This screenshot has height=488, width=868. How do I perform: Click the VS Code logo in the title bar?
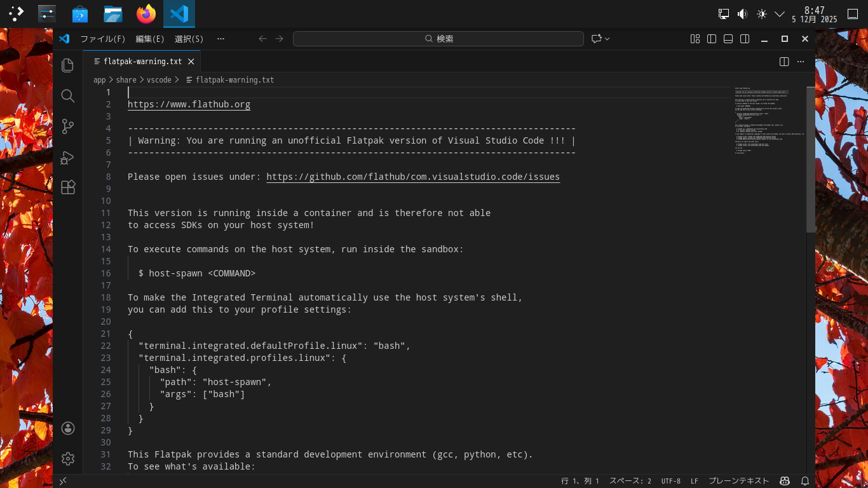coord(64,39)
